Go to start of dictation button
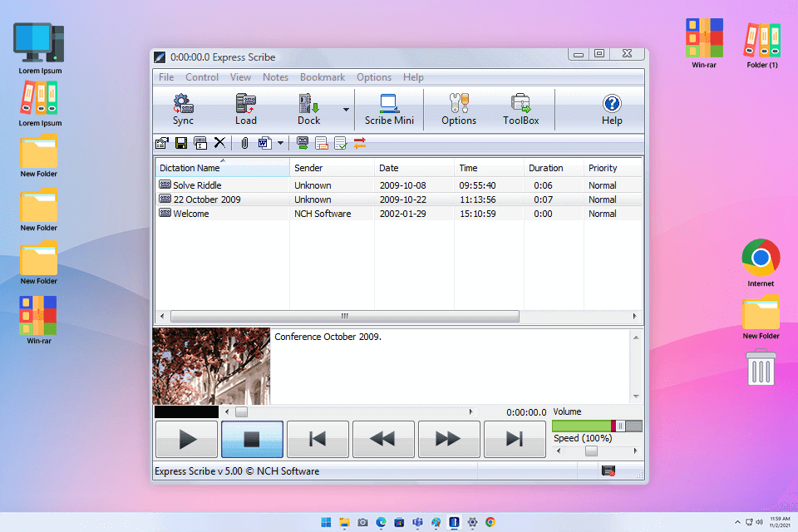Viewport: 798px width, 532px height. [318, 439]
